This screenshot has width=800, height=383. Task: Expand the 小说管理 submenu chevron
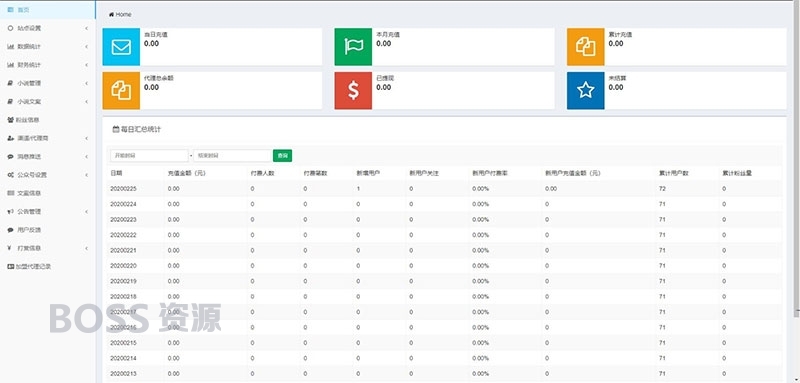(x=87, y=83)
